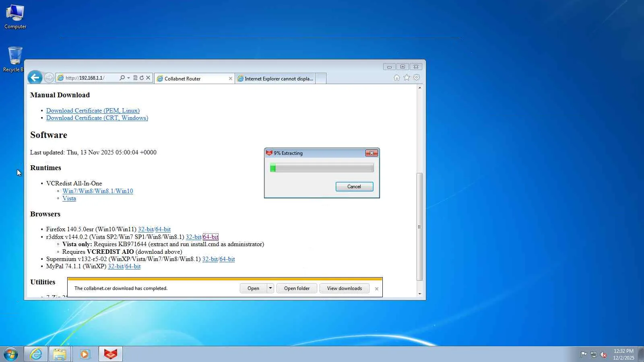Click the extraction progress bar

click(322, 168)
